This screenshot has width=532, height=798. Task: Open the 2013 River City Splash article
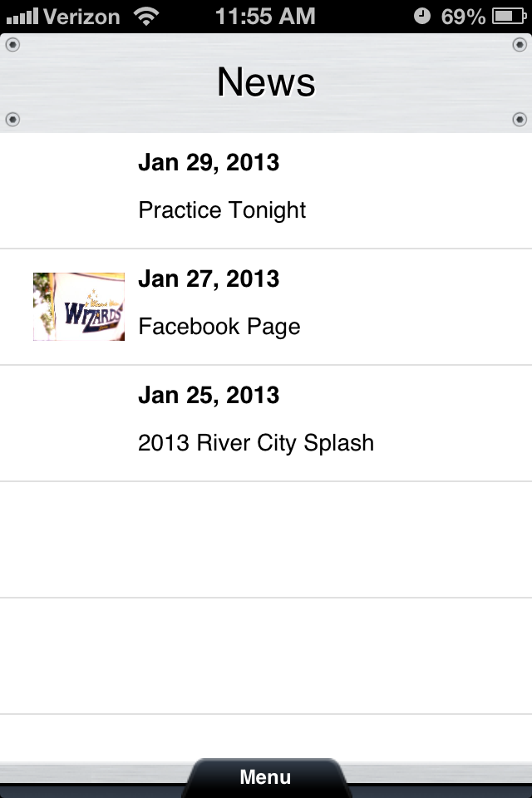[256, 443]
